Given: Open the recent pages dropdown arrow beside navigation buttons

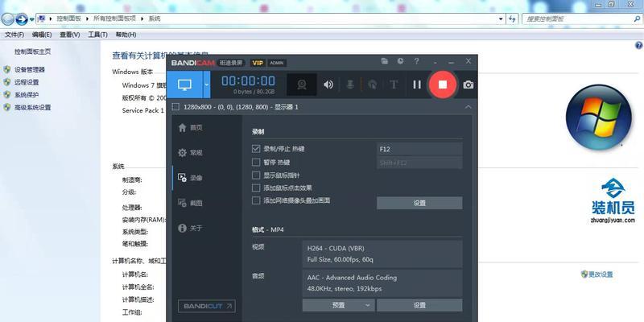Looking at the screenshot, I should point(31,19).
